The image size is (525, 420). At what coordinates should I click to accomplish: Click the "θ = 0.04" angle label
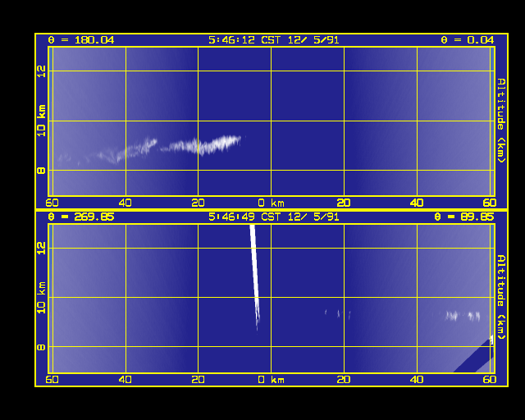pos(467,40)
